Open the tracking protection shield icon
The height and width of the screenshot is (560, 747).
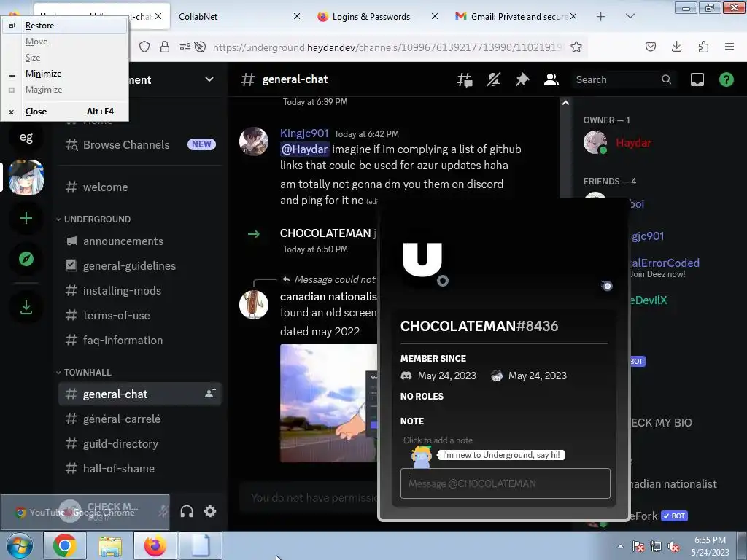[144, 47]
